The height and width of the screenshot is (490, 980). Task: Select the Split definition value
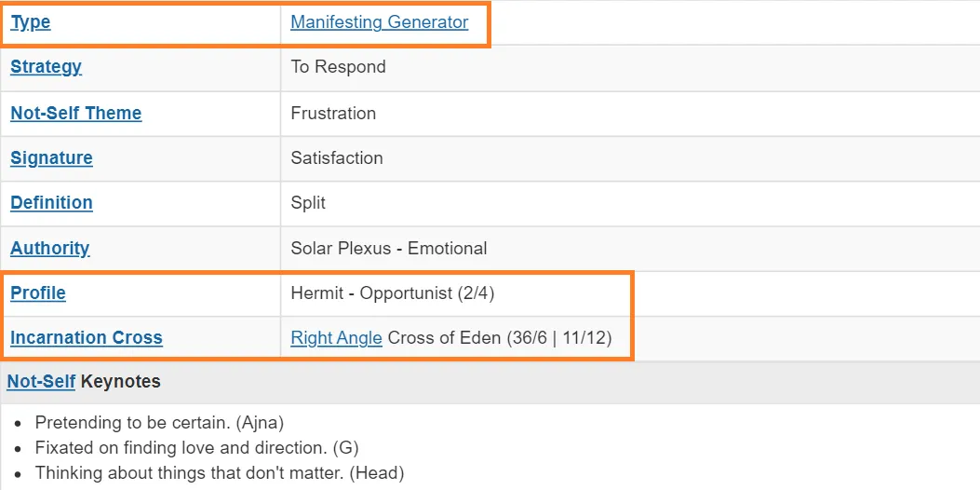[x=308, y=203]
